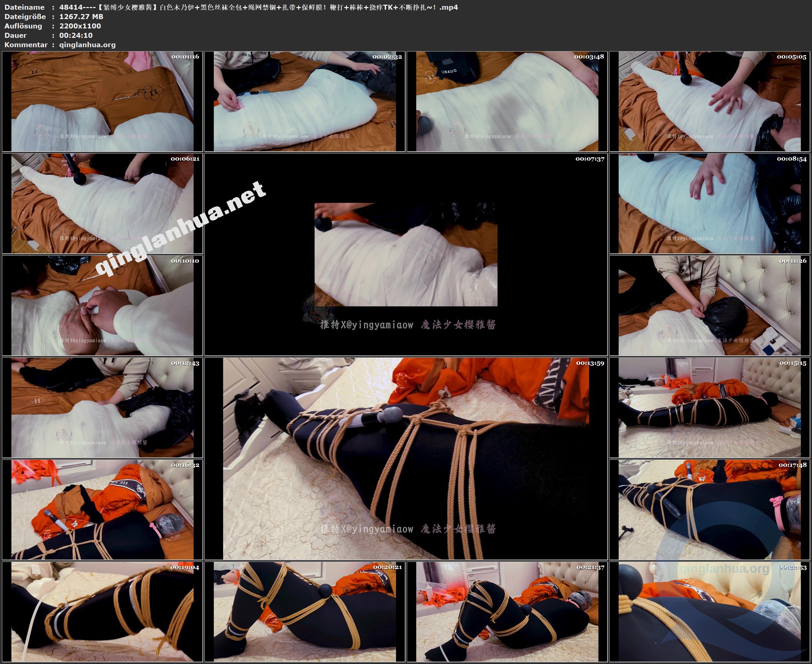Select the large 00:07:37 preview
The image size is (812, 664).
[x=406, y=255]
